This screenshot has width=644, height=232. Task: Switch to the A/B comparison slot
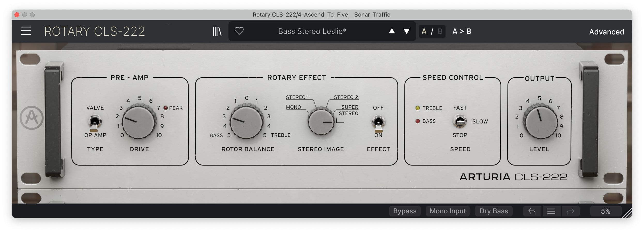[432, 31]
